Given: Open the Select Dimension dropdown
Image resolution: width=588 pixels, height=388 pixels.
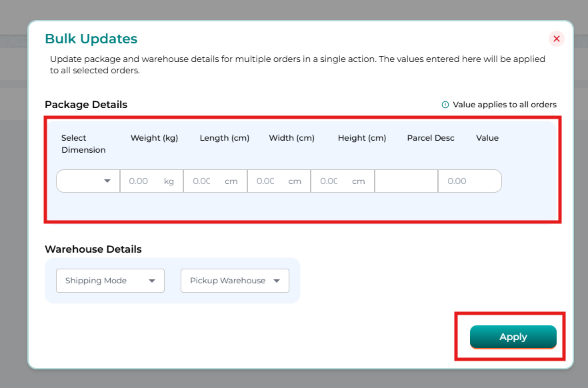Looking at the screenshot, I should tap(88, 181).
